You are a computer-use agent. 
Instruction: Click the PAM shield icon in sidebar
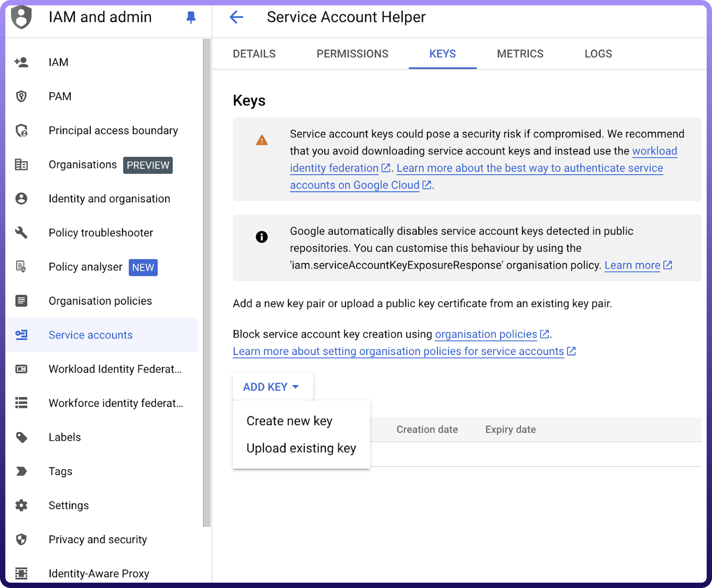[x=21, y=97]
